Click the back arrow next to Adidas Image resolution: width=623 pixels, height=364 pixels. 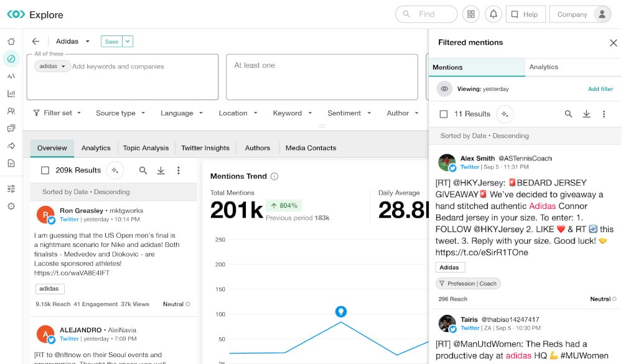pos(35,41)
